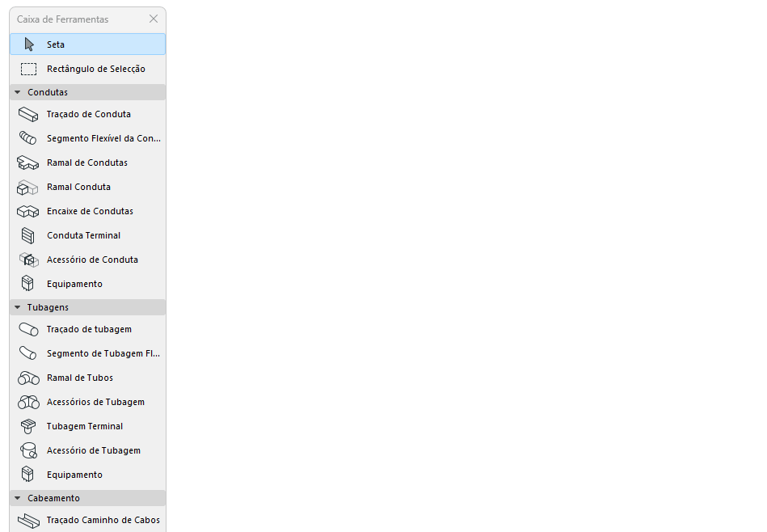Select the Ramal de Condutas icon
Image resolution: width=767 pixels, height=532 pixels.
pyautogui.click(x=27, y=163)
